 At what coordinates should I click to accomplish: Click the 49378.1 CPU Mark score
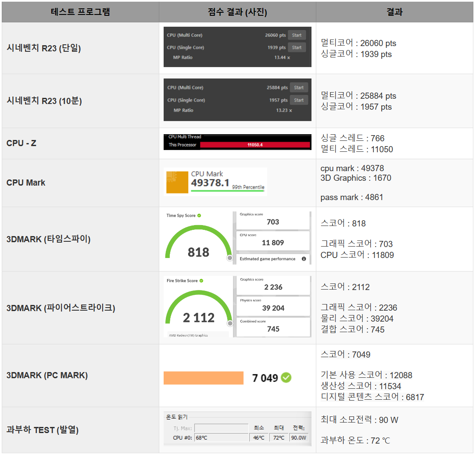[x=210, y=183]
